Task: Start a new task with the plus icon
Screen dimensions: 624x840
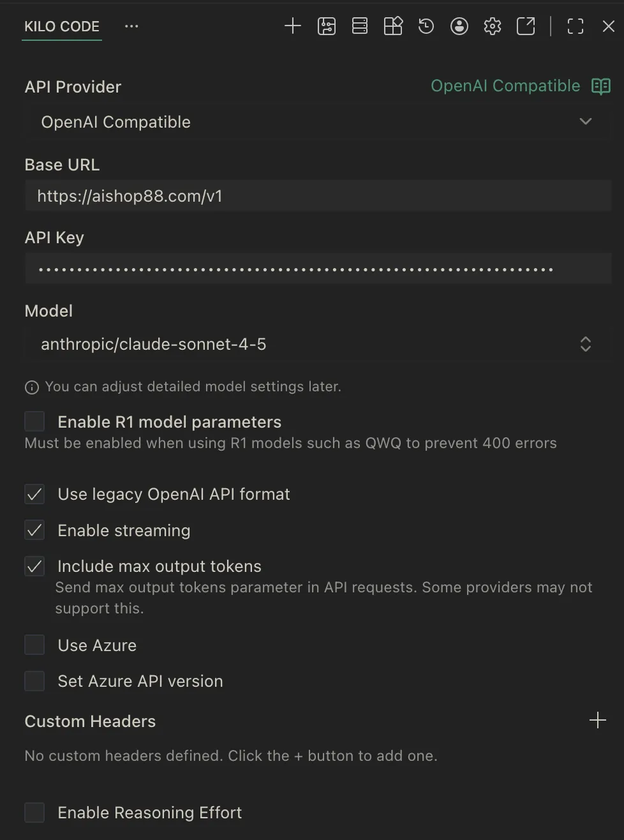Action: [x=293, y=26]
